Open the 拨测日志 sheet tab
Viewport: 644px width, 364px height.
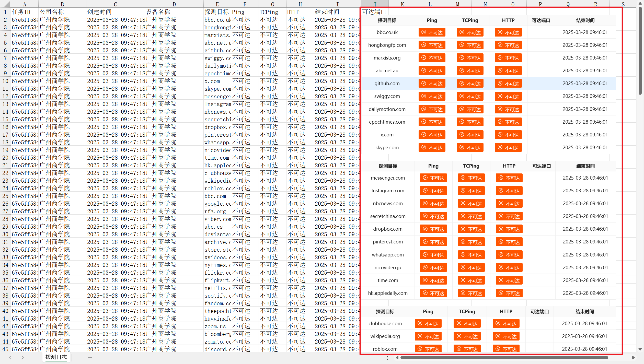point(56,357)
